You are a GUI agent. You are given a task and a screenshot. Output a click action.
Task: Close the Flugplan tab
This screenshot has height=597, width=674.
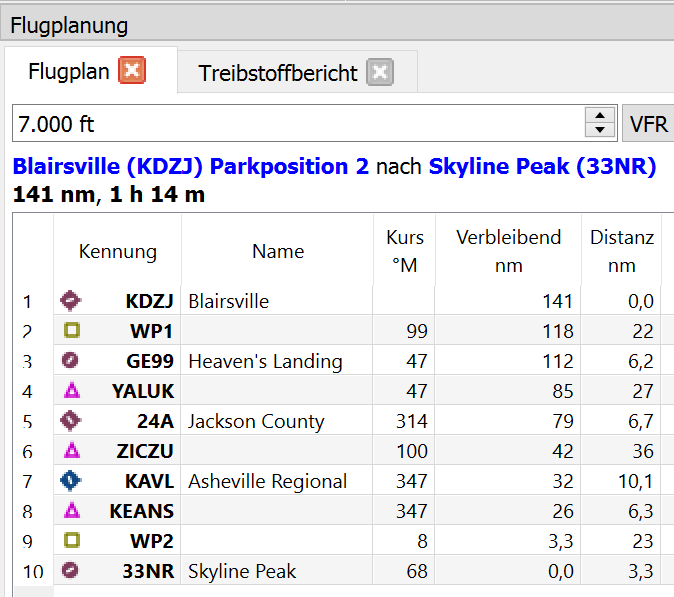click(132, 70)
